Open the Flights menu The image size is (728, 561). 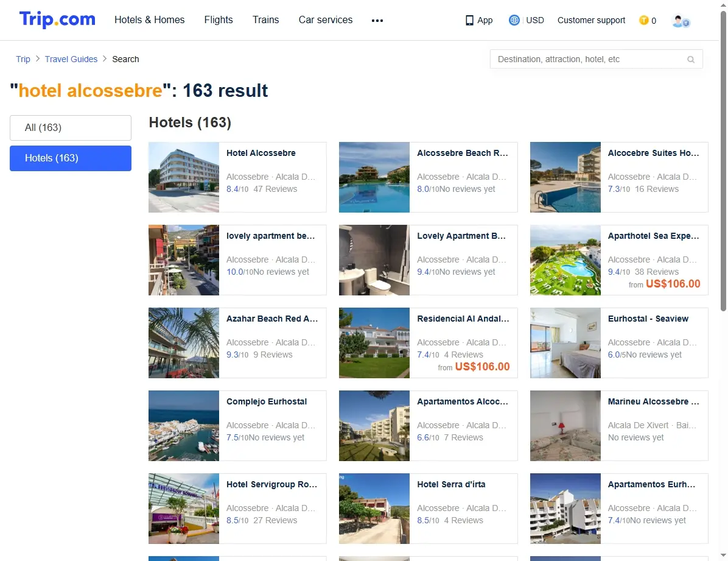[219, 20]
